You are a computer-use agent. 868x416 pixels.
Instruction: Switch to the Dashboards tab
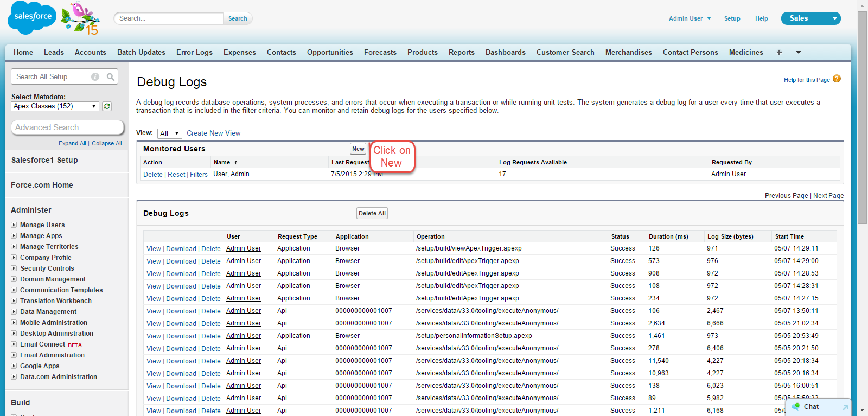tap(505, 53)
